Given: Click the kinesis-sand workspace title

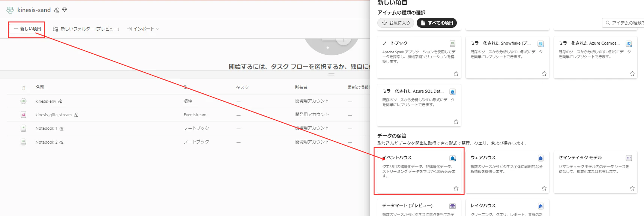Looking at the screenshot, I should point(34,10).
